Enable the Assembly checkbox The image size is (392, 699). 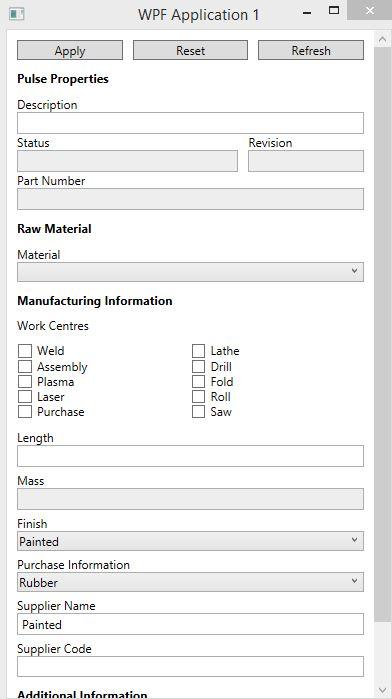click(x=25, y=366)
